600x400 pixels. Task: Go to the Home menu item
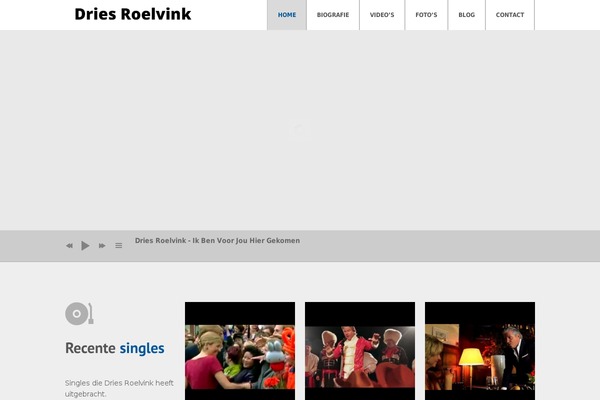pos(287,15)
